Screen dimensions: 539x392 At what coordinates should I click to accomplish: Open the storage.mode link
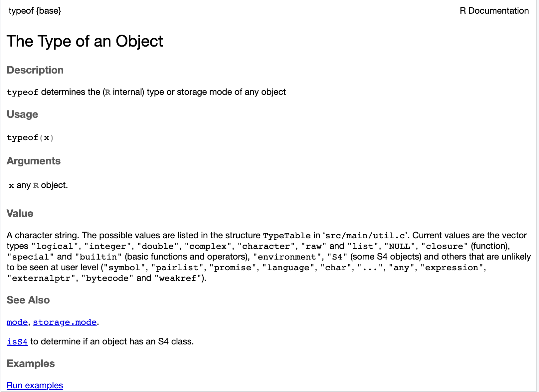65,322
